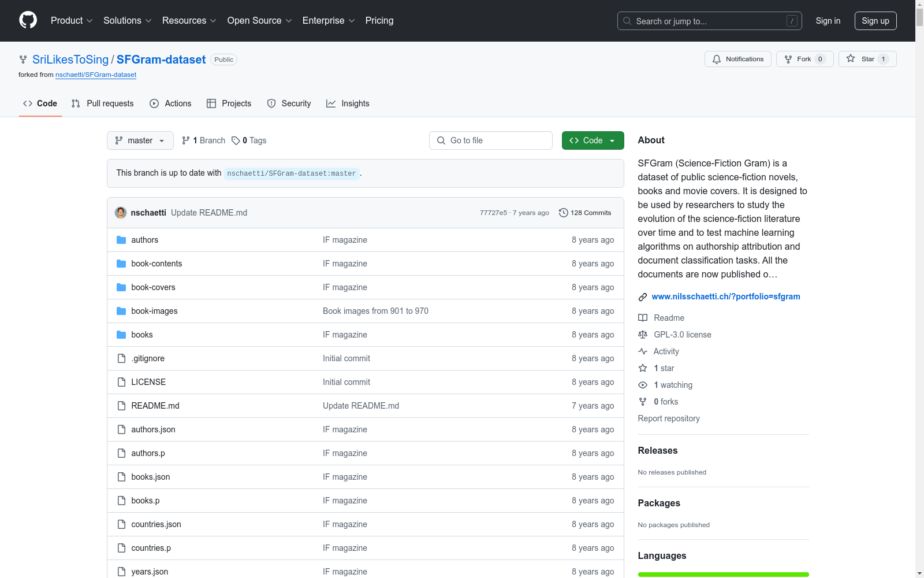Click the branch icon beside '1 Branch'

[x=186, y=140]
